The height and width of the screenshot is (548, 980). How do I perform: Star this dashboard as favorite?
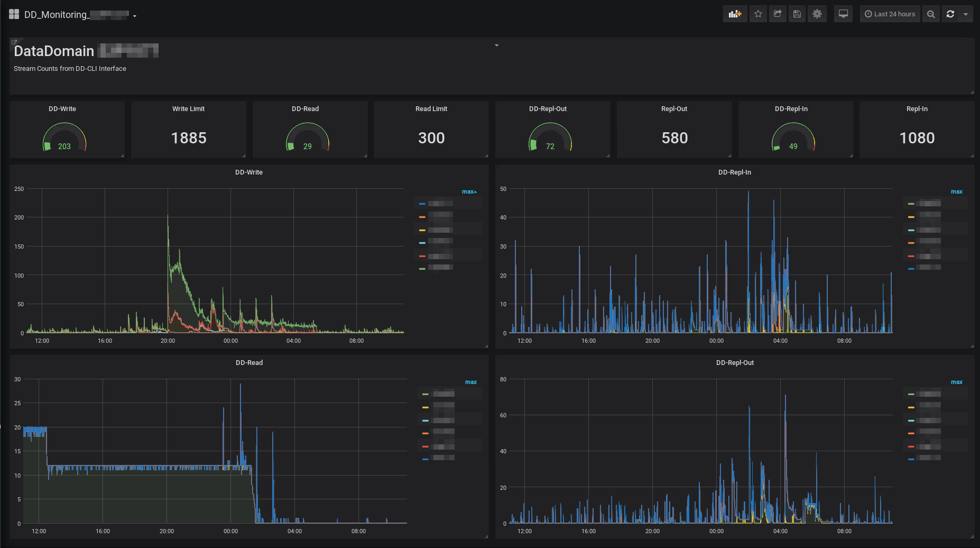point(758,14)
